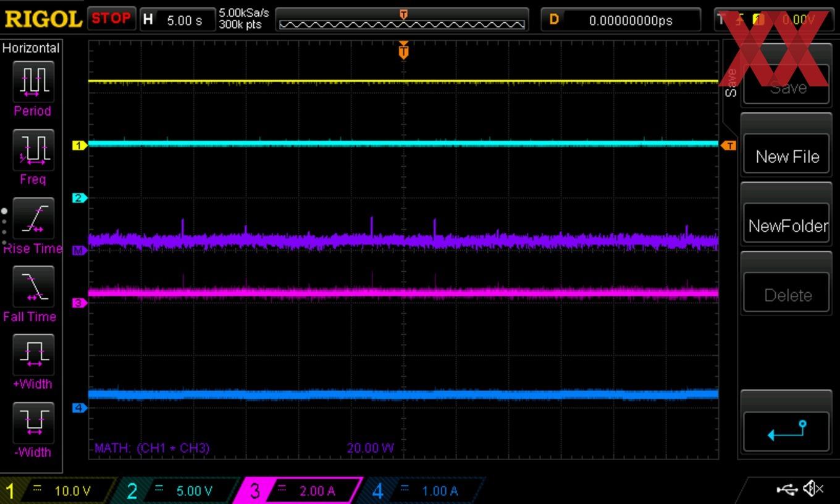Click the Horizontal menu title
840x504 pixels.
[31, 48]
